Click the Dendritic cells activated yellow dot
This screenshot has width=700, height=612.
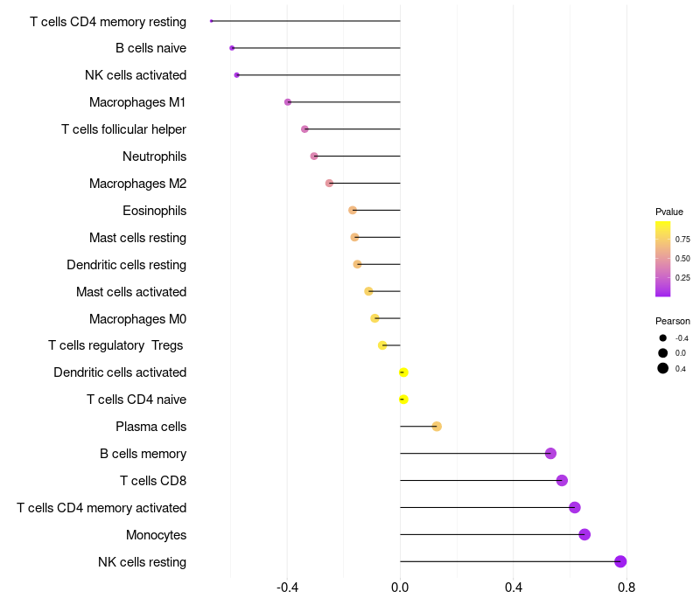403,372
